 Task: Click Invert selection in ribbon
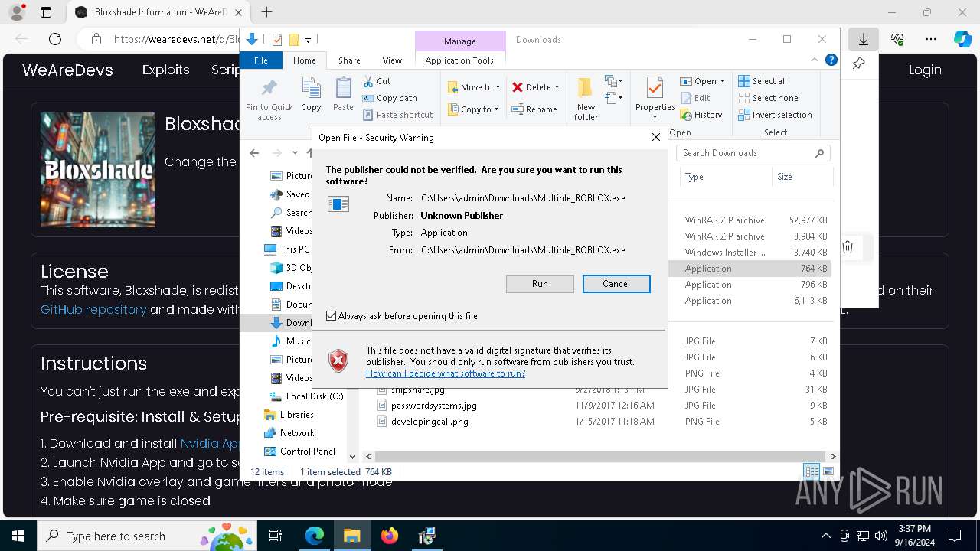[775, 115]
